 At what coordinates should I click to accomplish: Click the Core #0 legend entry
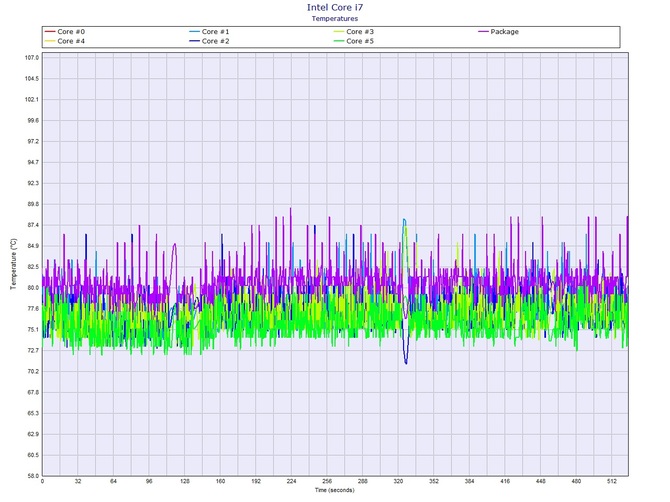(x=65, y=32)
